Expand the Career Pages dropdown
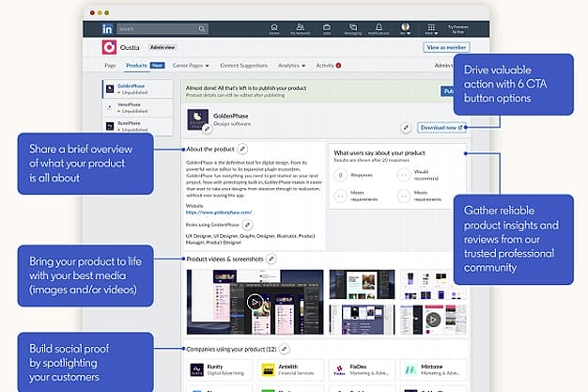Screen dimensions: 588x392 coord(191,66)
